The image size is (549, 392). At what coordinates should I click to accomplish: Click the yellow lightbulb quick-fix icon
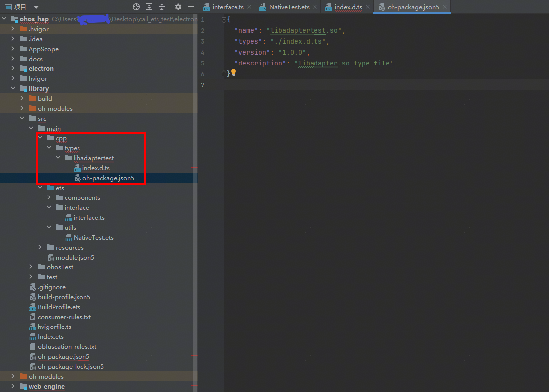pyautogui.click(x=234, y=73)
